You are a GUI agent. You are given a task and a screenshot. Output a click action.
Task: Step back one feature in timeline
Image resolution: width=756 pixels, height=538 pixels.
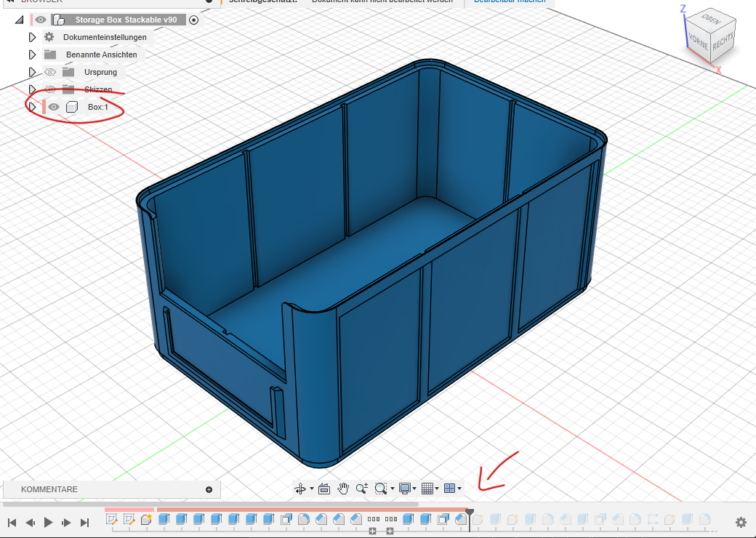(x=30, y=523)
